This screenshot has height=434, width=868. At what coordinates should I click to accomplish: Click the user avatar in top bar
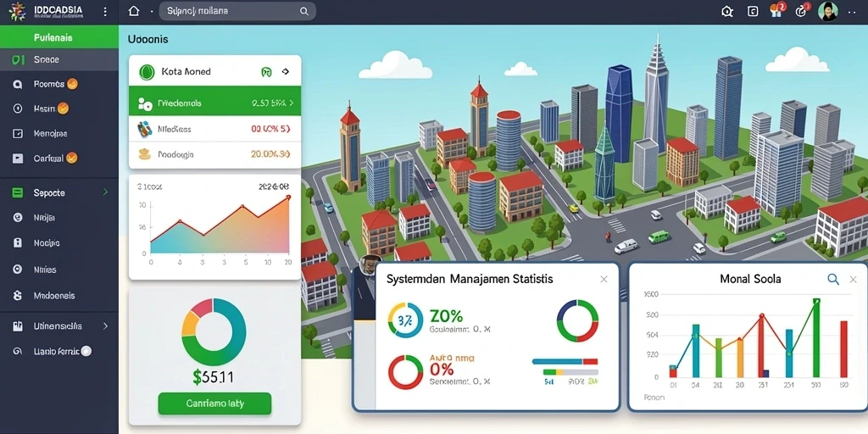click(827, 11)
